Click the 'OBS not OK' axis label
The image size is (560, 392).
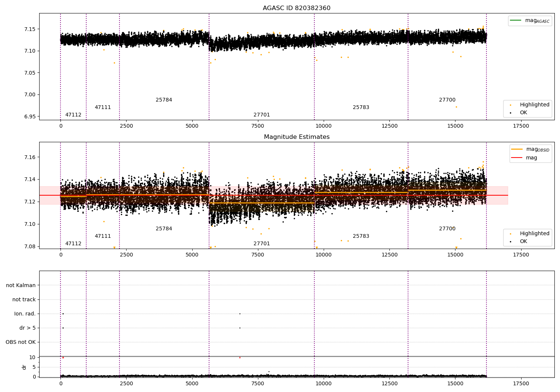point(21,342)
